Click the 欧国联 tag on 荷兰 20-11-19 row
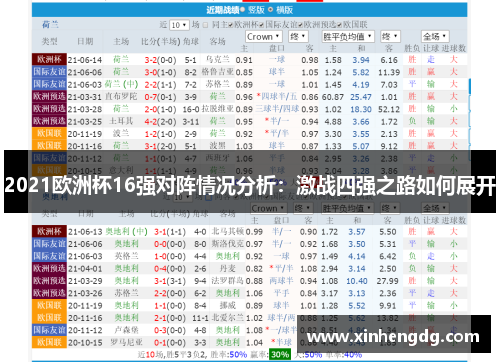 pos(49,133)
